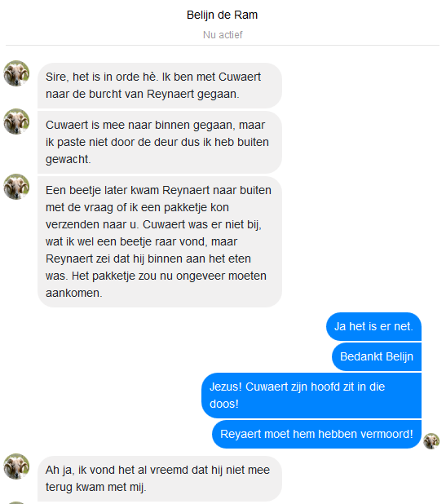446x504 pixels.
Task: Click the word 'gewacht' in the second message
Action: tap(67, 159)
